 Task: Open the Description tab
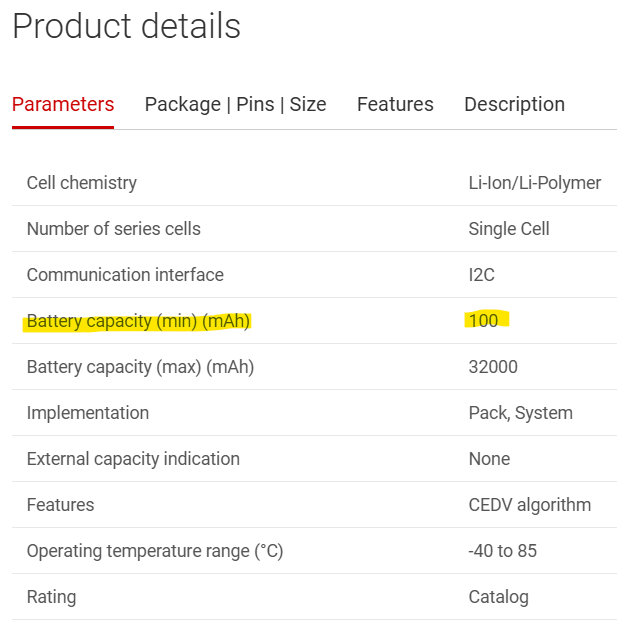[x=514, y=105]
